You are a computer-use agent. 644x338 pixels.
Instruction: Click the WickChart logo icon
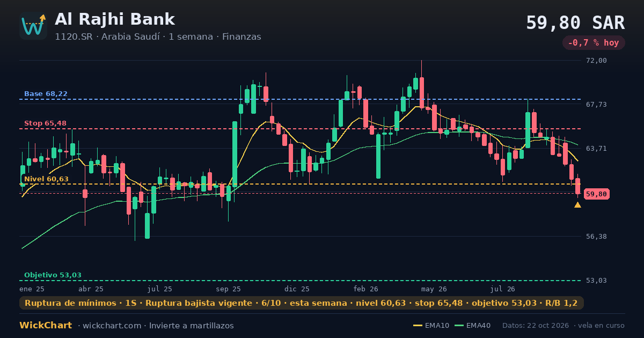click(x=33, y=26)
